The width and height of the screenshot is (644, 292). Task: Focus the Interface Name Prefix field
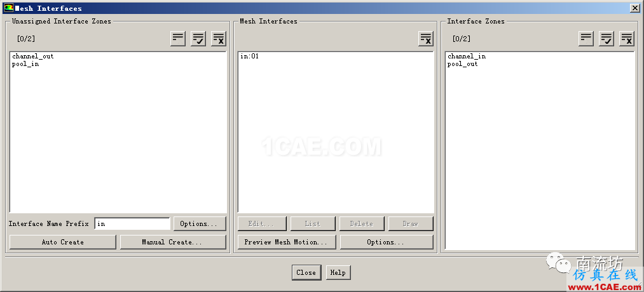132,223
